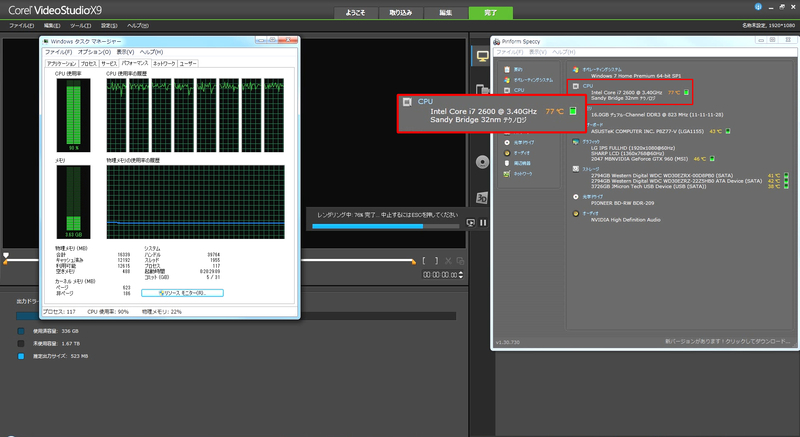Select the computer output icon in VideoStudio
Screen dimensions: 800x437
[482, 57]
